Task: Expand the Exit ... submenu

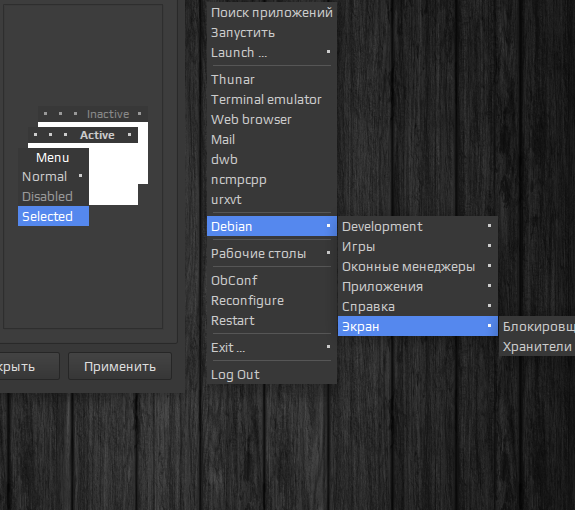Action: (x=272, y=347)
